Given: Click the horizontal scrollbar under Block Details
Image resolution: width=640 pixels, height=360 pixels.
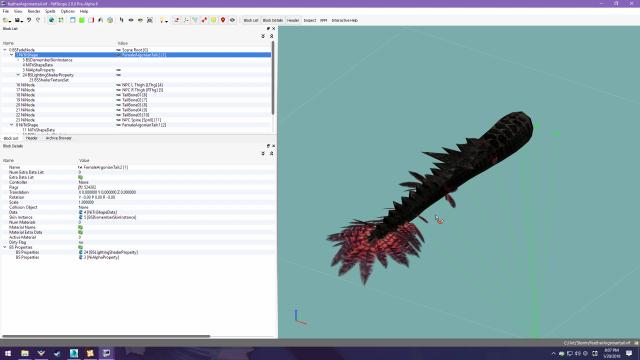Looking at the screenshot, I should click(x=106, y=336).
